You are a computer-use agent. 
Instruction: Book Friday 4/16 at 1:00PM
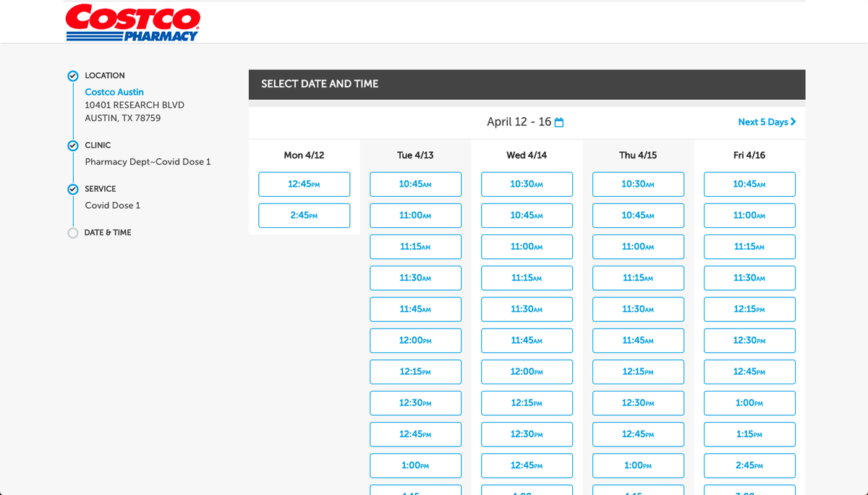pyautogui.click(x=749, y=402)
